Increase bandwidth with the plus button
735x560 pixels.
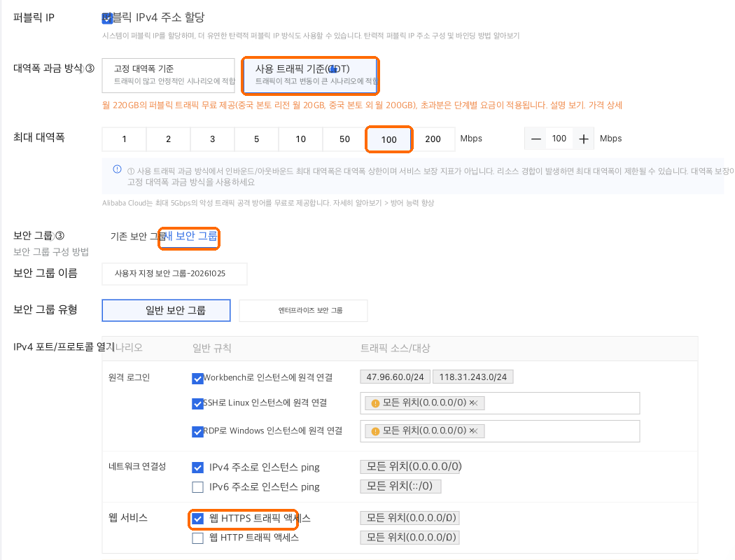(584, 139)
